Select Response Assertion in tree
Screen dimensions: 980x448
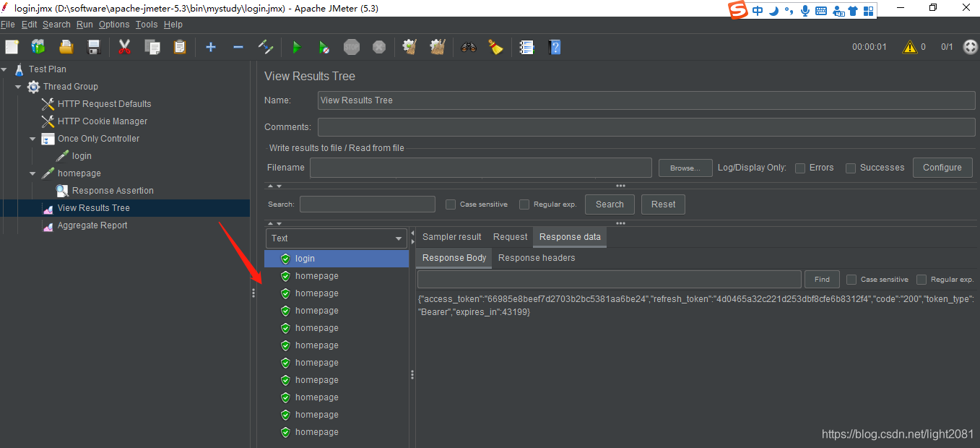(x=113, y=191)
